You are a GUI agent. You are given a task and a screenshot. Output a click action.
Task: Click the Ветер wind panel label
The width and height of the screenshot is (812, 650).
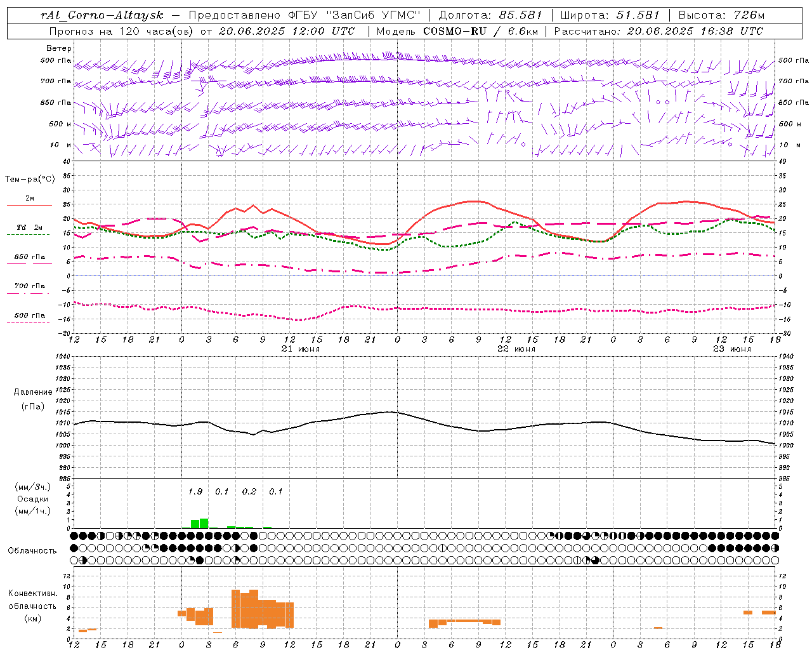(x=59, y=48)
